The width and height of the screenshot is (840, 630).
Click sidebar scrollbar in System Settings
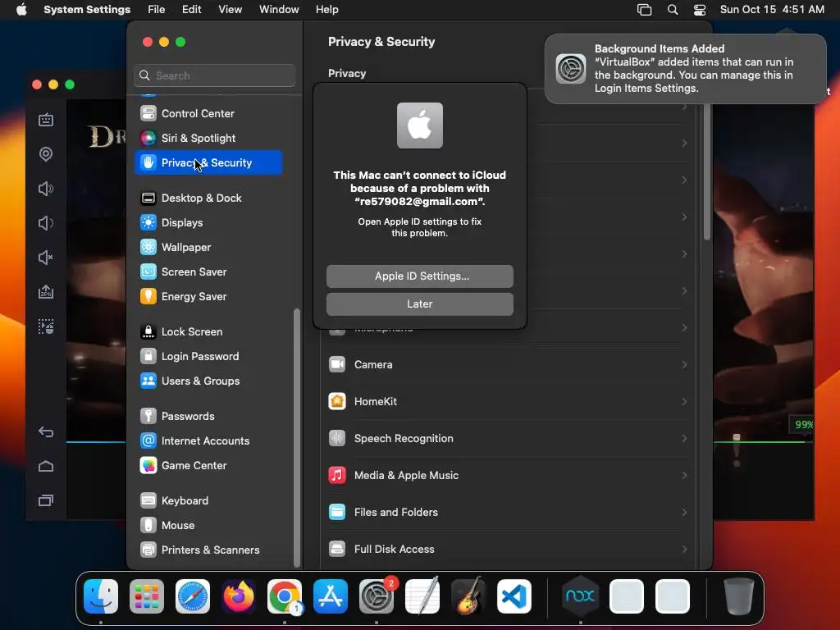pos(297,437)
